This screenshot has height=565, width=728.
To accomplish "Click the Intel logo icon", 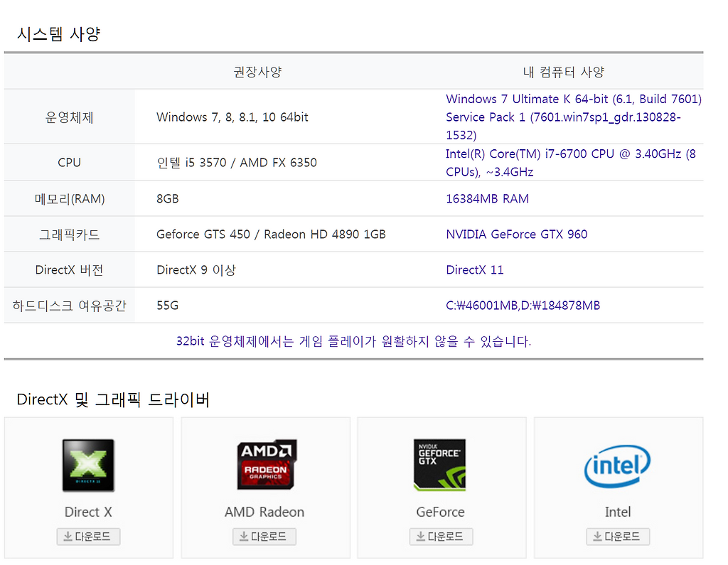I will click(x=617, y=466).
